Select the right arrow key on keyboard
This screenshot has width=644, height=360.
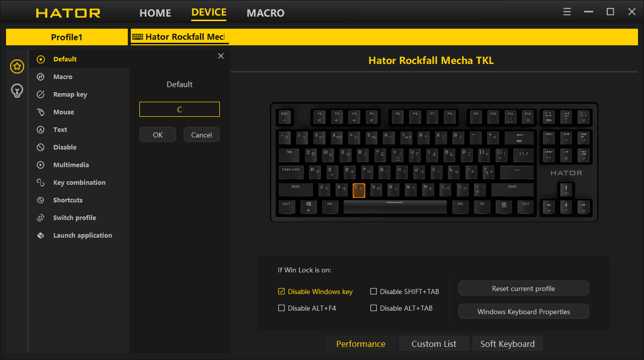[583, 206]
